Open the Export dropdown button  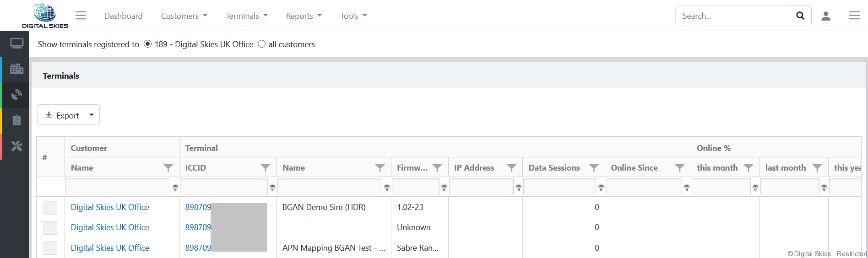coord(68,115)
